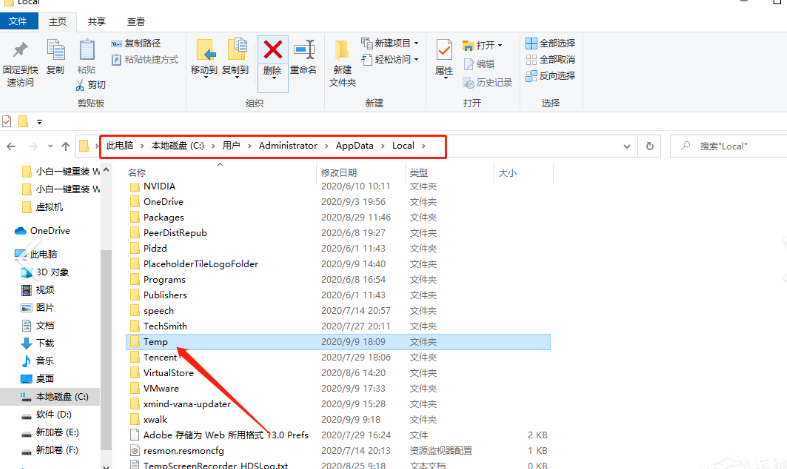This screenshot has height=469, width=787.
Task: Open Pictures (图片) in sidebar
Action: (x=45, y=308)
